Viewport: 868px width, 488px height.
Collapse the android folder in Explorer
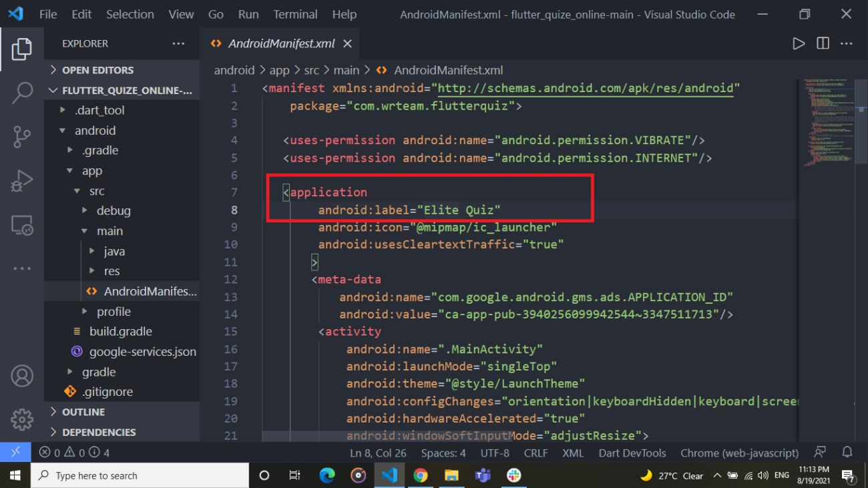(x=95, y=130)
